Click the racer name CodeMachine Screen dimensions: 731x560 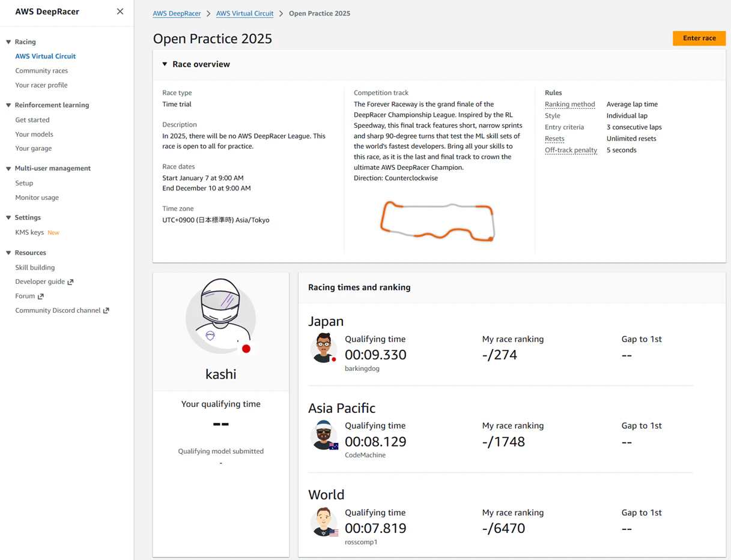tap(365, 455)
